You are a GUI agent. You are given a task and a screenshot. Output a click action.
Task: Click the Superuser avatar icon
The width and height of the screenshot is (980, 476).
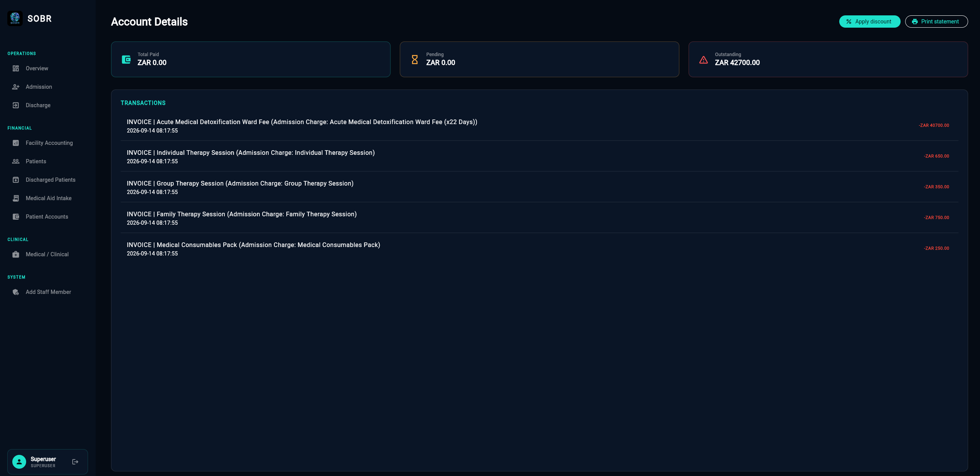pos(19,462)
